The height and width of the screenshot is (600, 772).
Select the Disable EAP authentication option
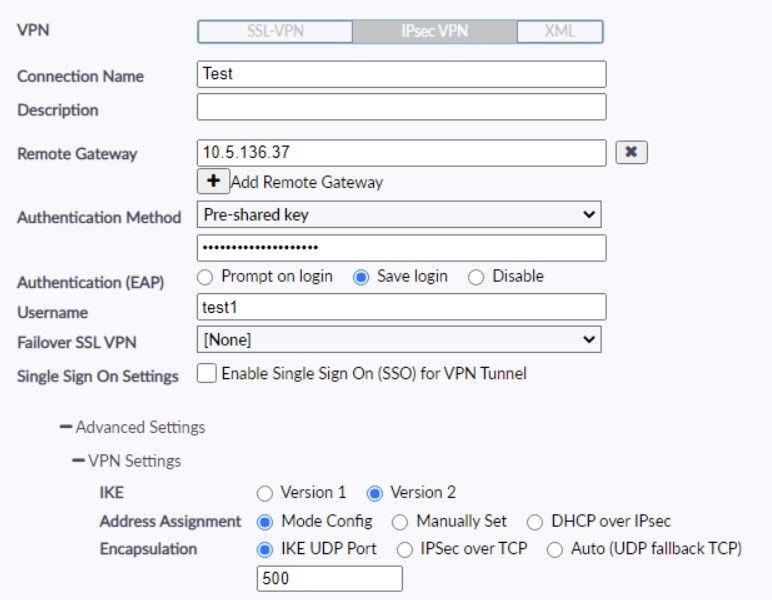(x=476, y=277)
